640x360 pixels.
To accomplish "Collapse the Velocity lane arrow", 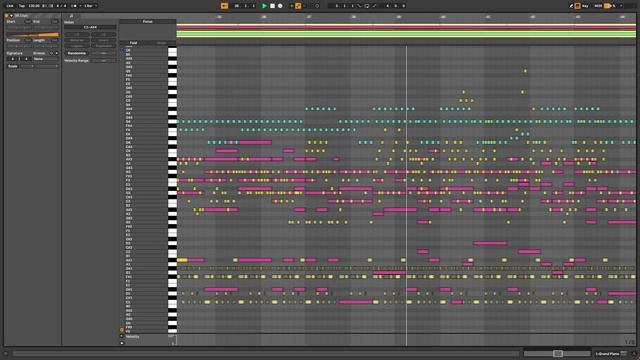I will 122,336.
